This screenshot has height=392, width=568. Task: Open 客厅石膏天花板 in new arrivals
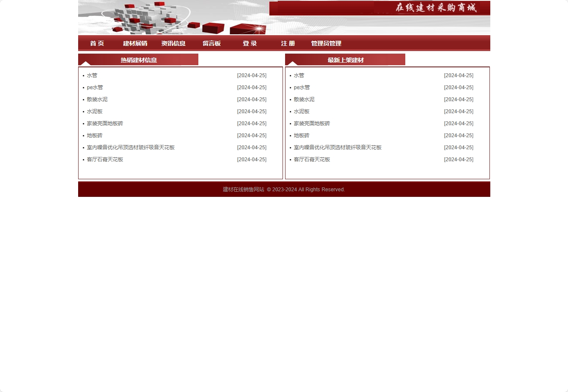312,159
